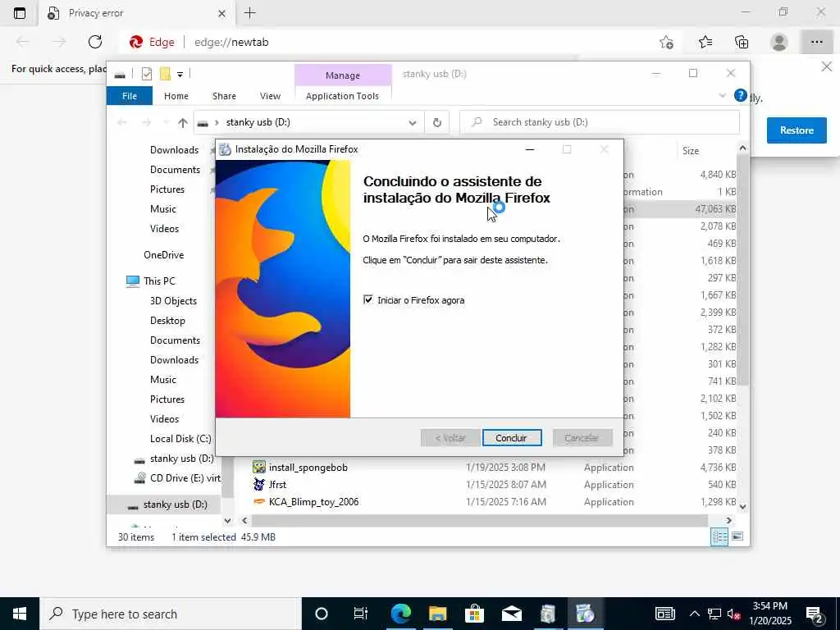Select KCA_Blimp_toy_2006 file

point(313,502)
